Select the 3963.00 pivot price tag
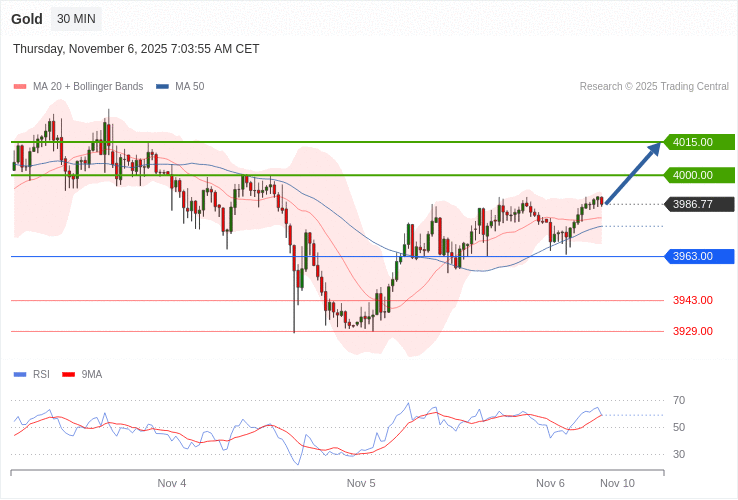This screenshot has height=500, width=738. (x=699, y=257)
